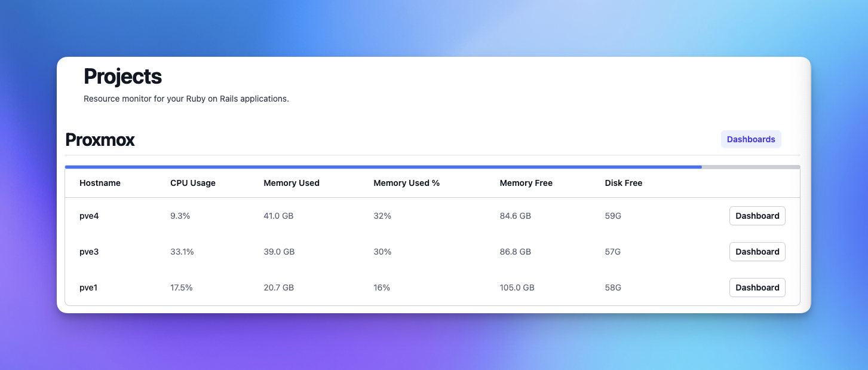The width and height of the screenshot is (868, 370).
Task: Select the pve4 hostname cell
Action: [89, 216]
